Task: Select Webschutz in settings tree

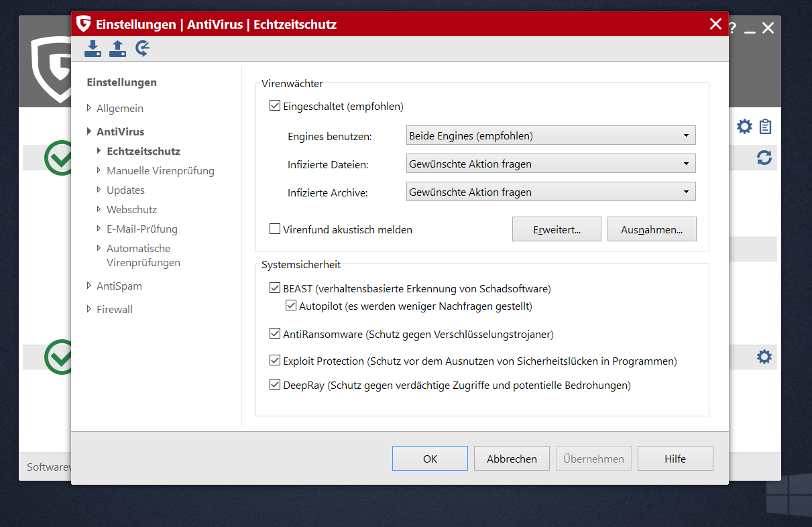Action: pos(131,209)
